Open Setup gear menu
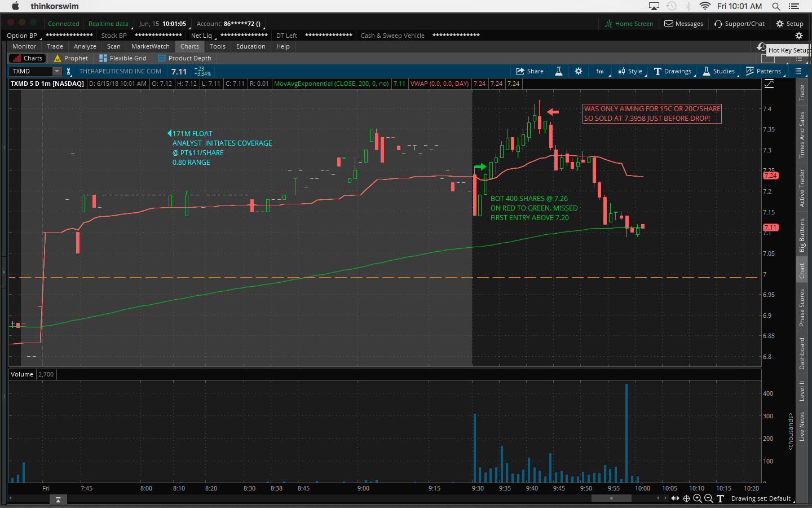Image resolution: width=812 pixels, height=508 pixels. (x=789, y=24)
